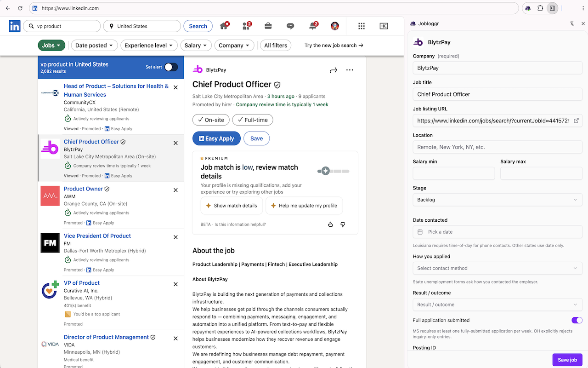
Task: Open My Network people icon
Action: [247, 26]
